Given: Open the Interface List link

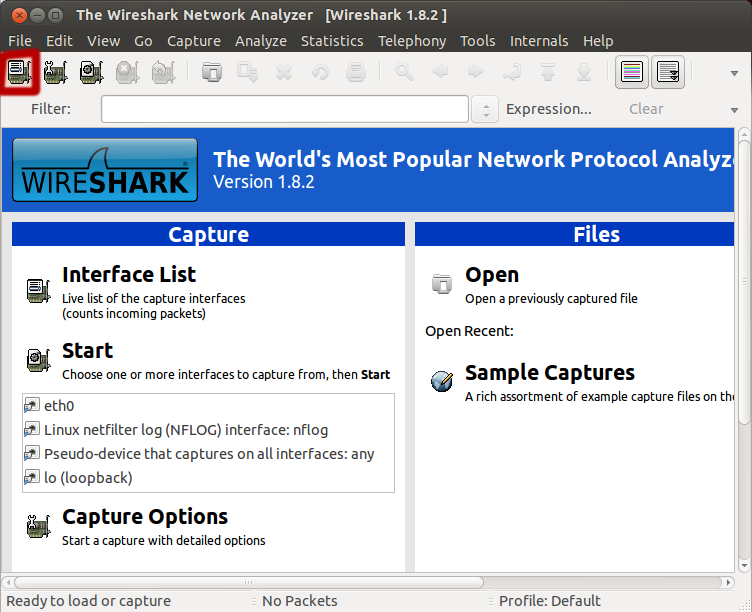Looking at the screenshot, I should pos(129,275).
